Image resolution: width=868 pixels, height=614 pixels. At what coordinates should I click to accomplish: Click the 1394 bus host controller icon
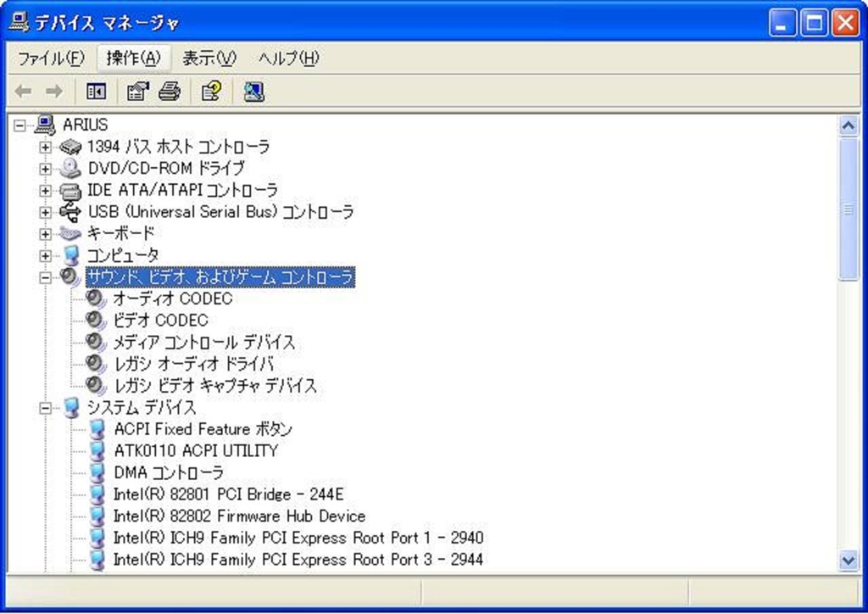[x=70, y=147]
